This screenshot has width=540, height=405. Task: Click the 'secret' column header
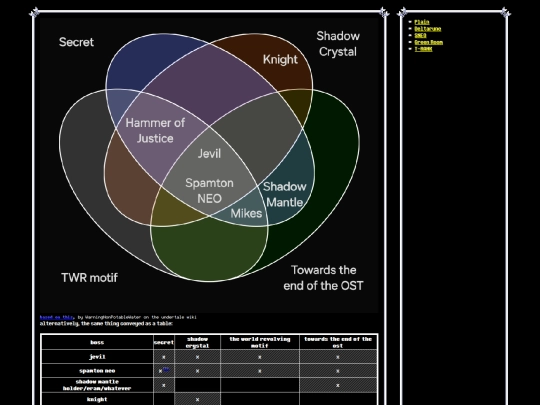pyautogui.click(x=164, y=342)
